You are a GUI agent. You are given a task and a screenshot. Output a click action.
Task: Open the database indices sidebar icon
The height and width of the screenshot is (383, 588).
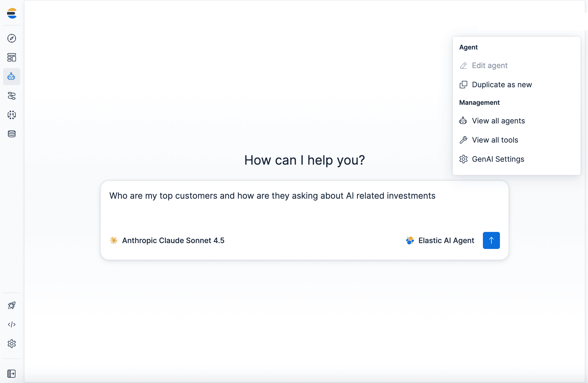point(12,134)
